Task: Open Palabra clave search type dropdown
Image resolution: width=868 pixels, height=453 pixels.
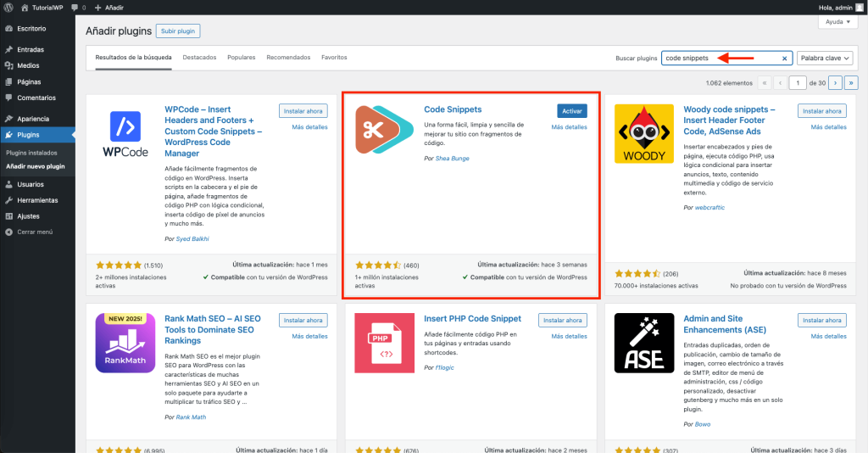Action: [825, 59]
